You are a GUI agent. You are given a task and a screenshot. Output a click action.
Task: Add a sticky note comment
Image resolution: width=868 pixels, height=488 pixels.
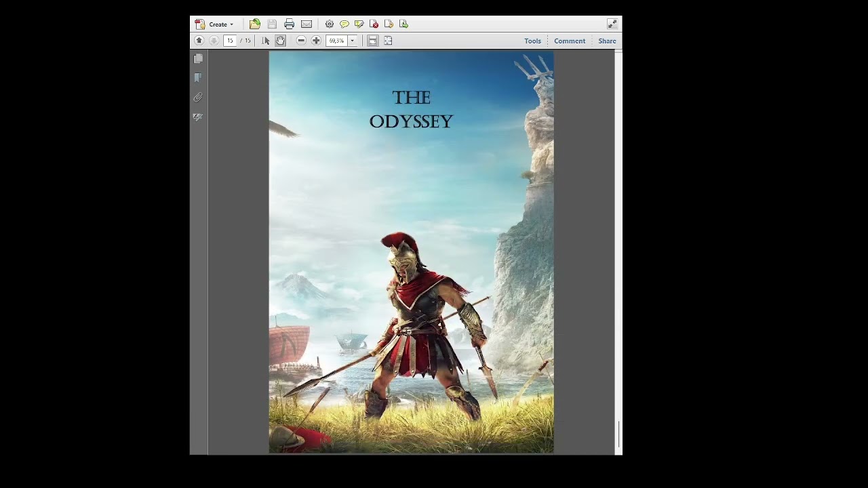pos(344,24)
